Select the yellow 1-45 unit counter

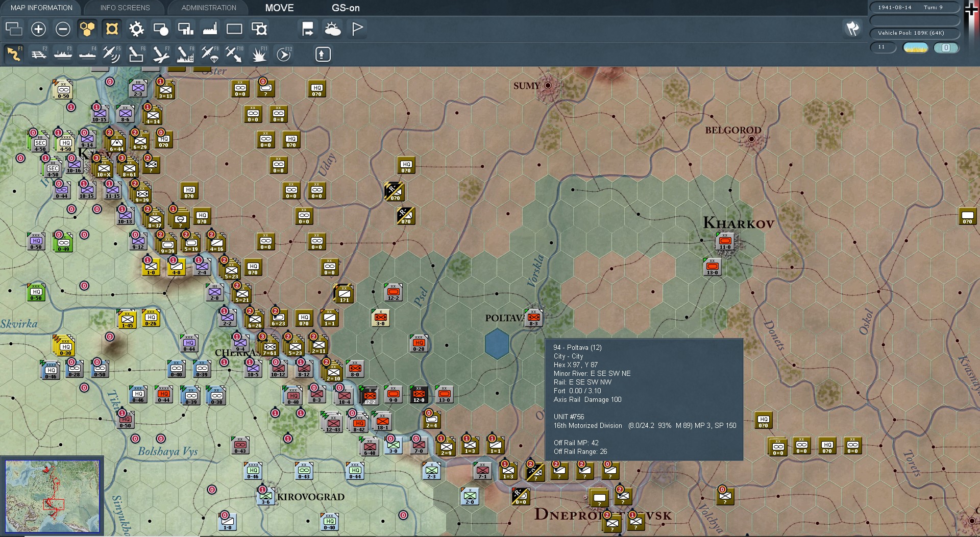click(x=127, y=320)
